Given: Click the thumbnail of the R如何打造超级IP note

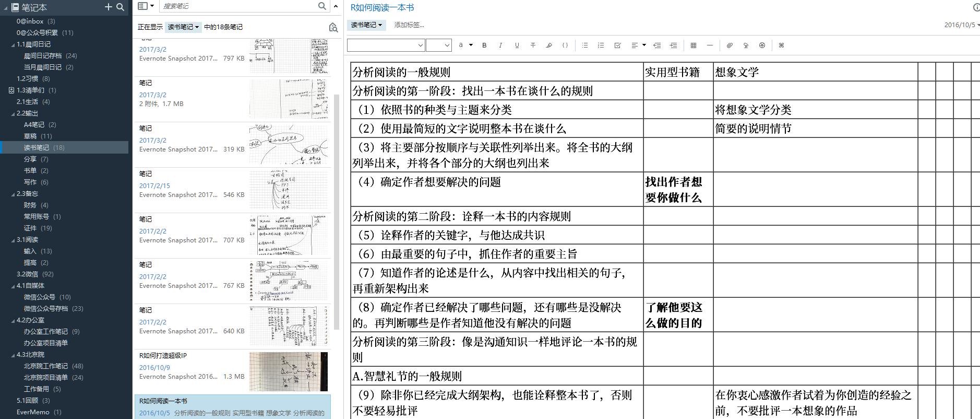Looking at the screenshot, I should coord(289,371).
